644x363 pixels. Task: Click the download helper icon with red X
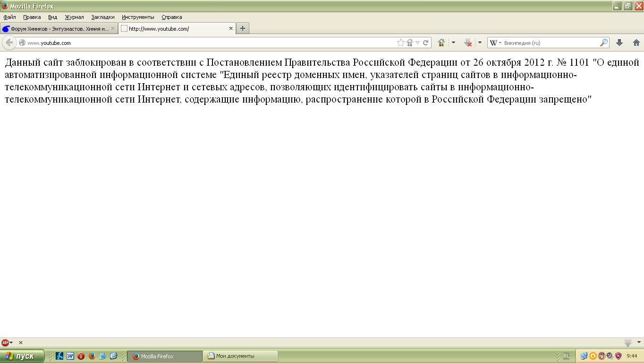pos(468,43)
